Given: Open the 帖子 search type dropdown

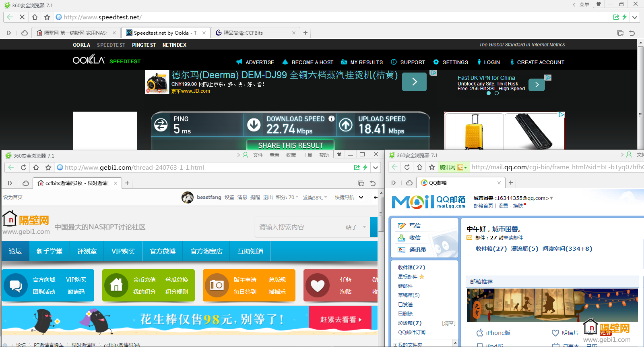Looking at the screenshot, I should [x=356, y=227].
